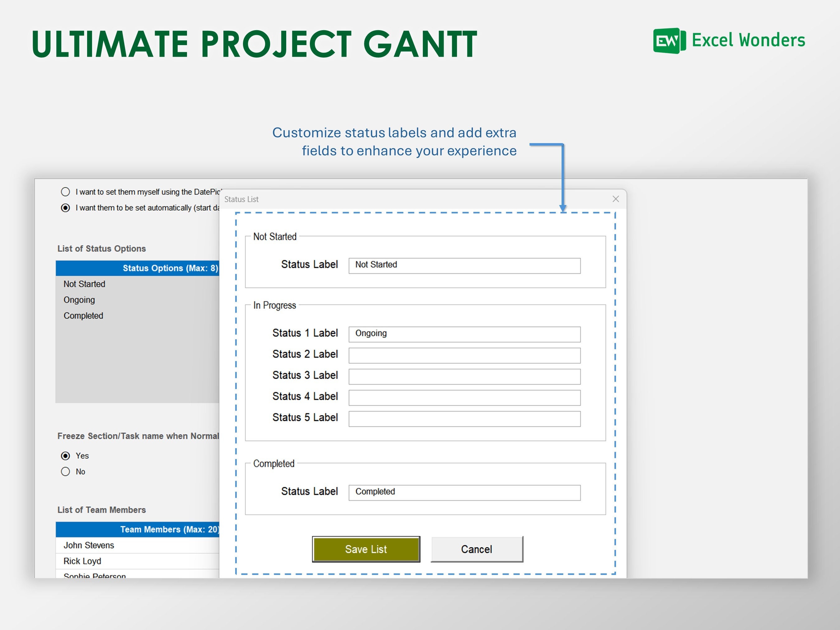Select Yes under Freeze Section/Task name
Image resolution: width=840 pixels, height=630 pixels.
coord(66,456)
